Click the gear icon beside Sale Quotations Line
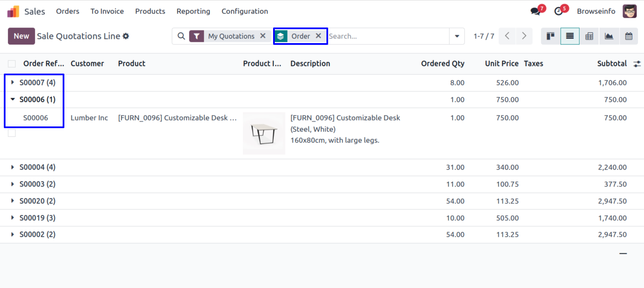 pyautogui.click(x=126, y=36)
